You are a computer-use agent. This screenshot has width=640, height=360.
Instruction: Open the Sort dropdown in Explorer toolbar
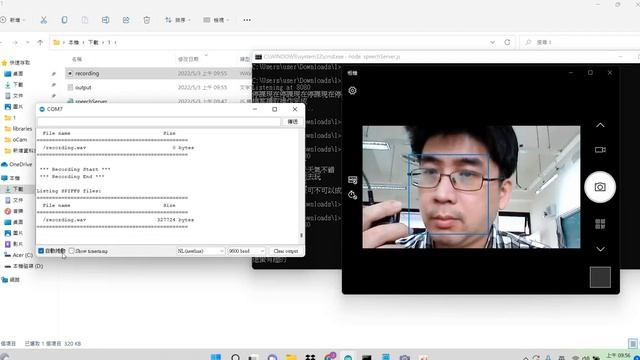(177, 20)
